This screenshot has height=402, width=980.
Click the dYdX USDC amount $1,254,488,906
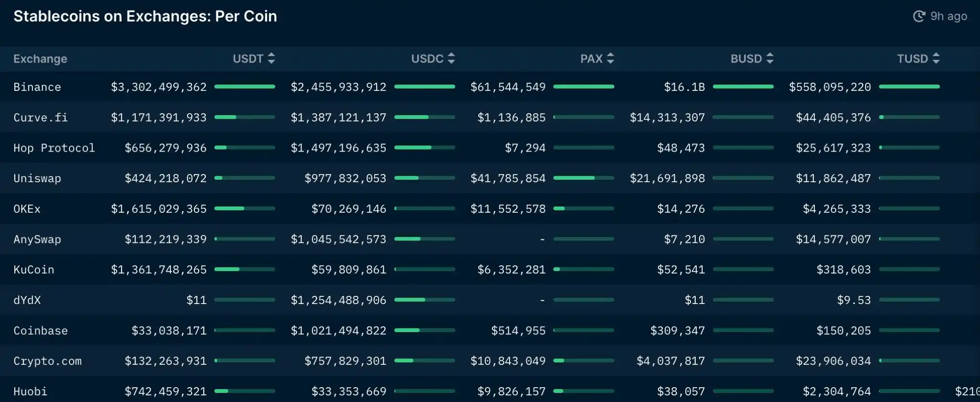coord(338,300)
